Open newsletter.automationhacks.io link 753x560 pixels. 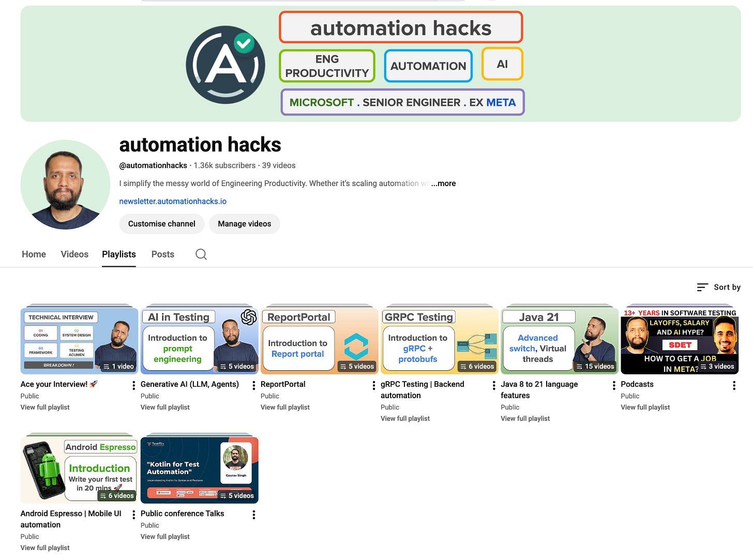[173, 201]
